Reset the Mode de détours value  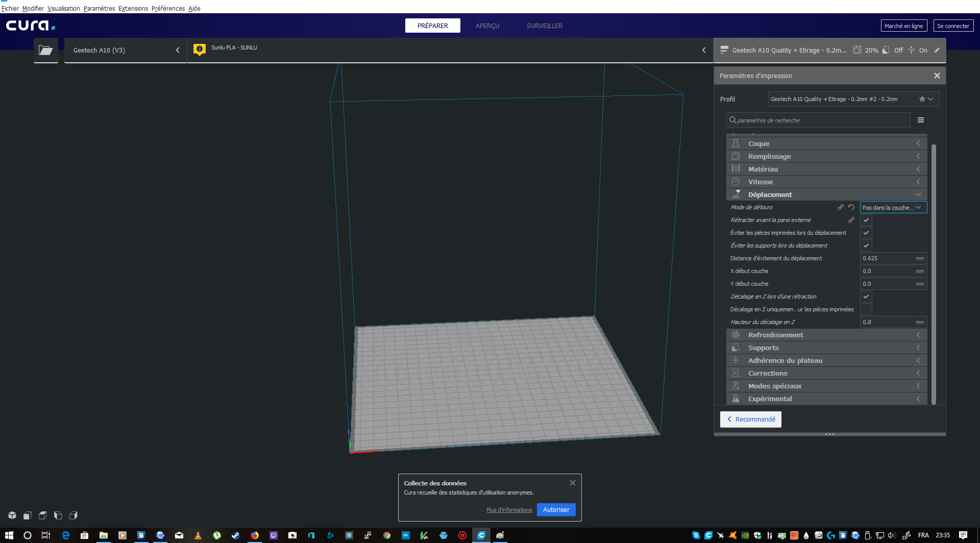tap(851, 207)
